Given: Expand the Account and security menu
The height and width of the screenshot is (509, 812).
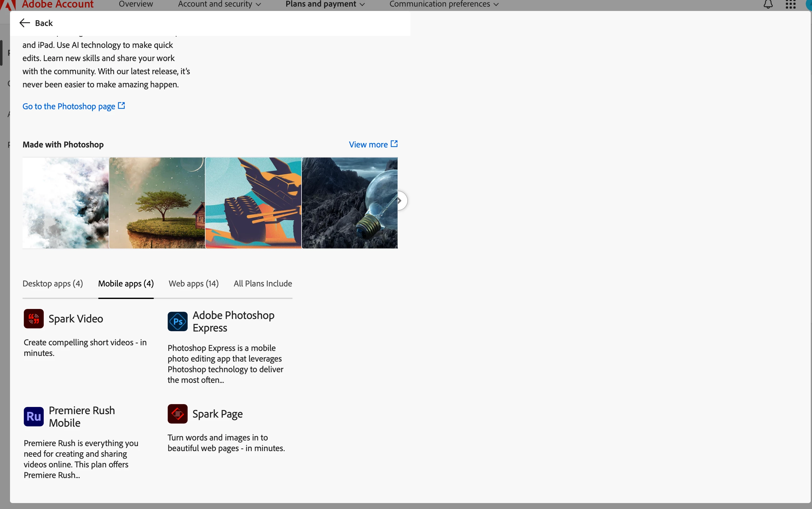Looking at the screenshot, I should [x=219, y=4].
